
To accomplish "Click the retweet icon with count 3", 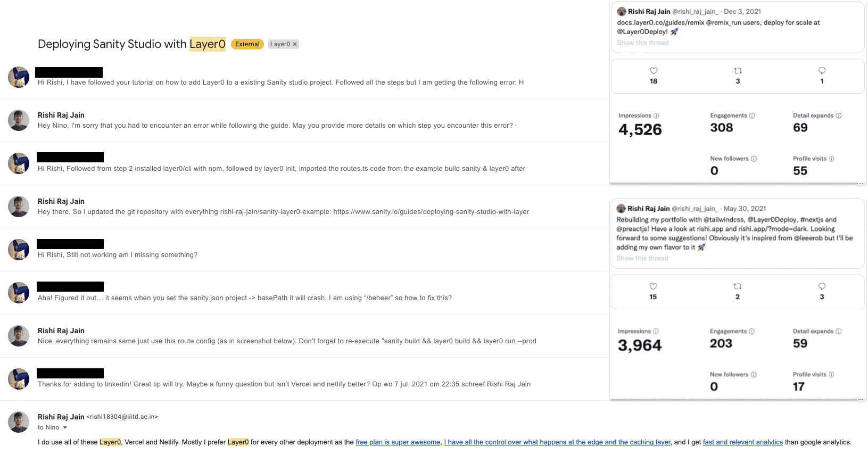I will pos(738,71).
